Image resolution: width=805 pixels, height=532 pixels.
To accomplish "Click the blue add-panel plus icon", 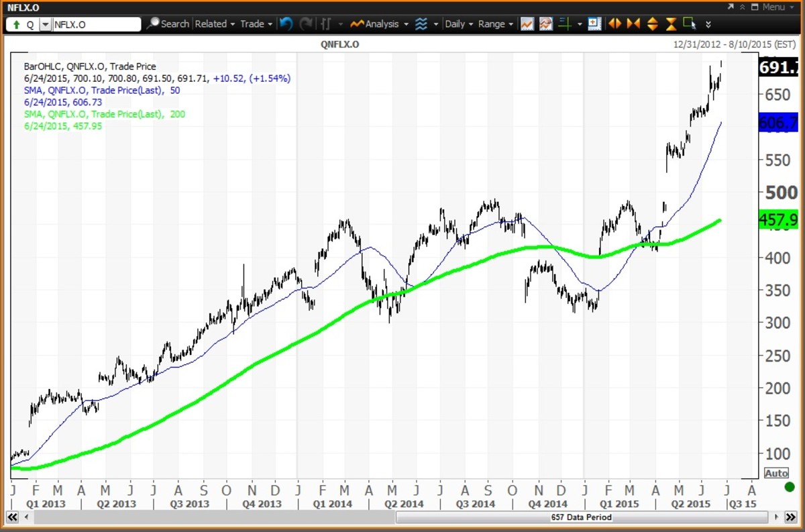I will tap(594, 23).
